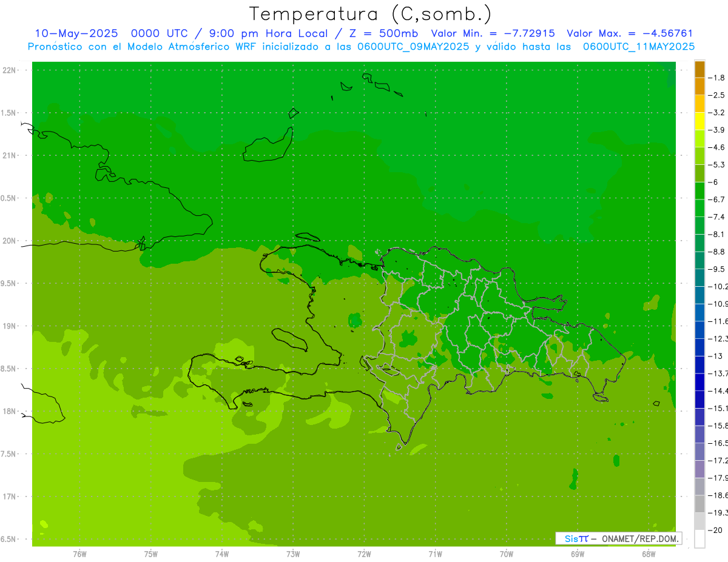Click the '9.5N' latitude label
The image size is (728, 562).
coord(8,283)
